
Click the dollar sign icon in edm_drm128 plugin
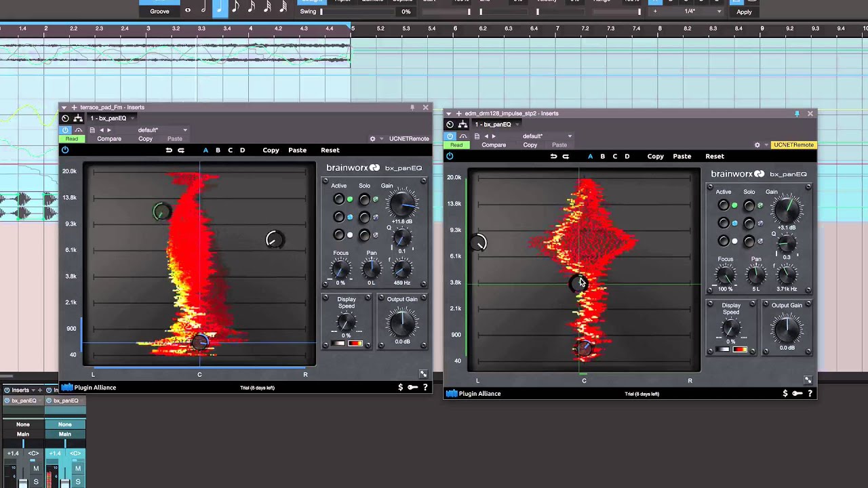pos(785,393)
